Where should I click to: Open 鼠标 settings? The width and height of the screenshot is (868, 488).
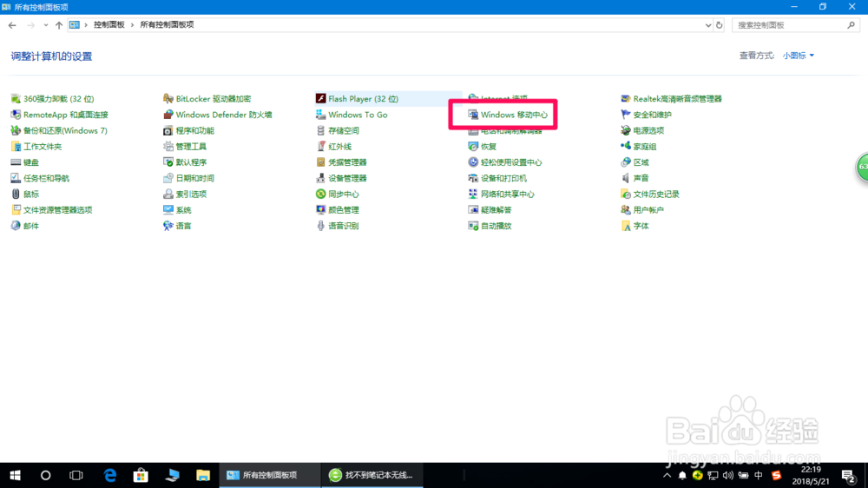coord(25,195)
